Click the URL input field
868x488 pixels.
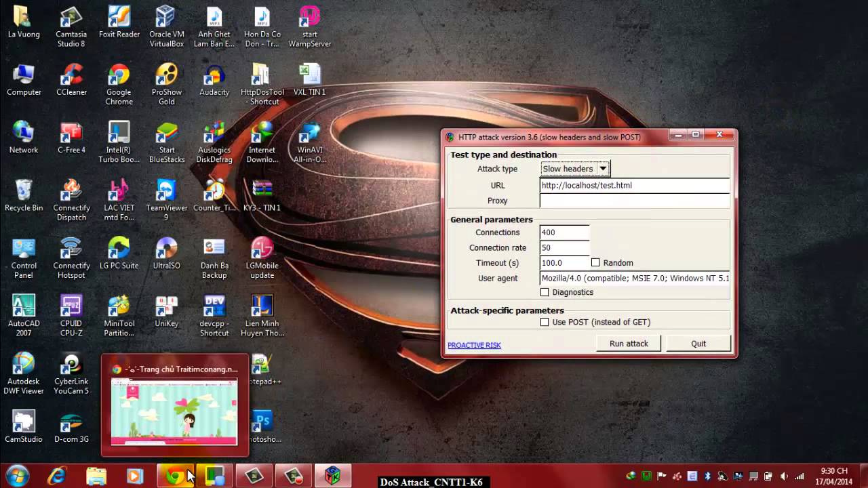[635, 185]
